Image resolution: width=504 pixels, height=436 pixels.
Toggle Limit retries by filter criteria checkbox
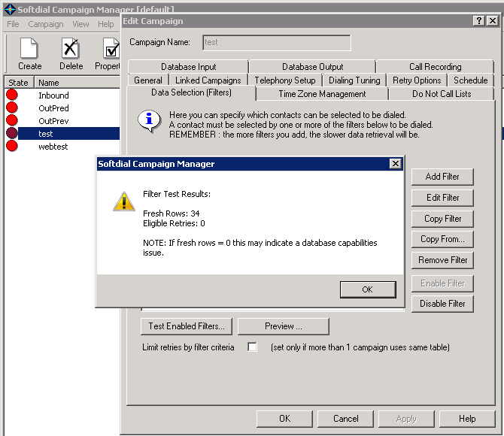point(252,347)
